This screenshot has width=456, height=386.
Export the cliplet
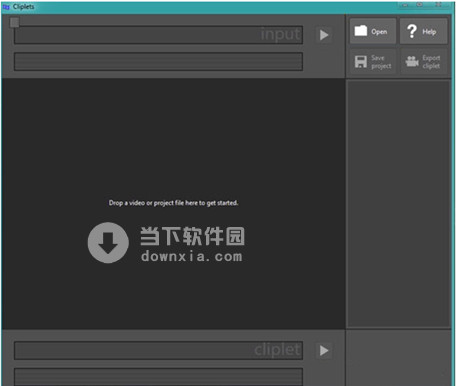click(423, 62)
